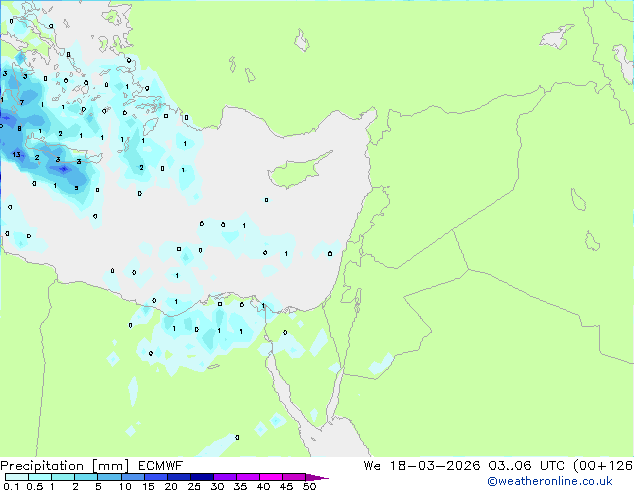Click the "UTC" label
The width and height of the screenshot is (634, 490).
click(x=554, y=466)
